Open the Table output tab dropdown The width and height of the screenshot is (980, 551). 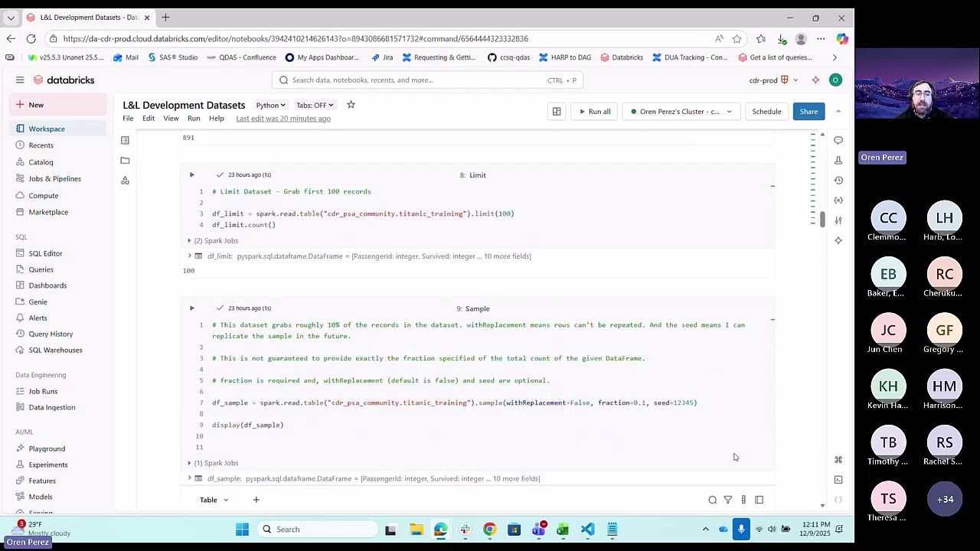[225, 500]
